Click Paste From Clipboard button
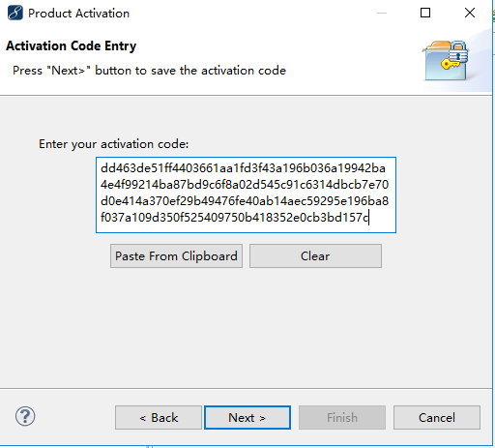 pos(176,256)
